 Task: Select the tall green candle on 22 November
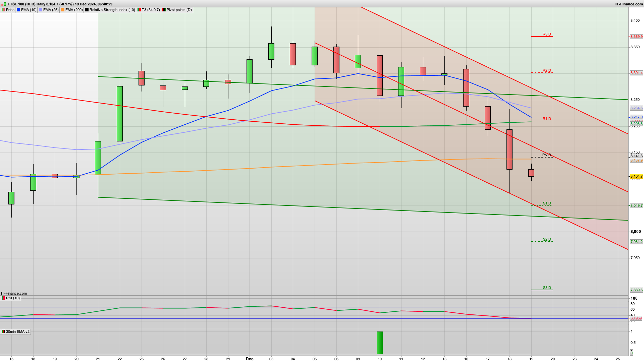(x=120, y=114)
